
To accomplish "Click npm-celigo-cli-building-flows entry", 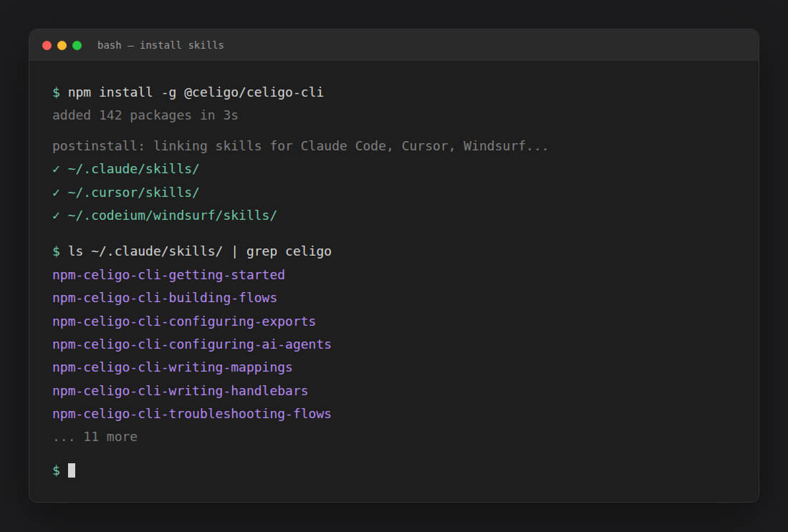I will click(x=164, y=298).
